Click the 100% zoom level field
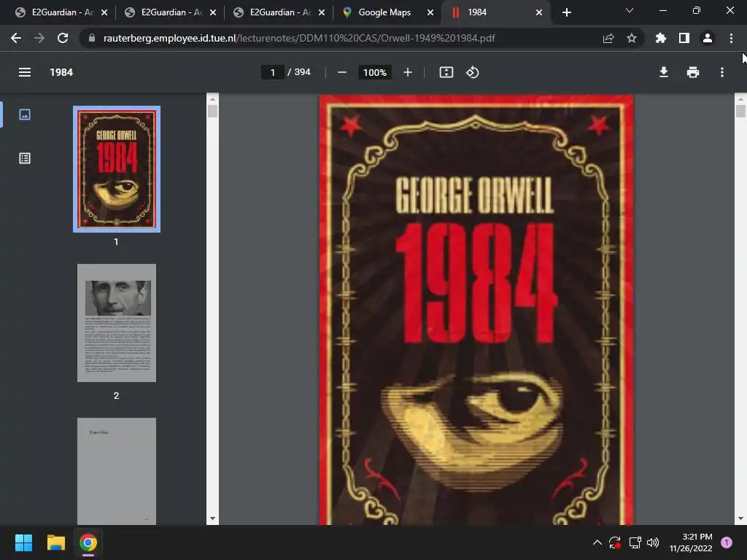 pyautogui.click(x=375, y=72)
